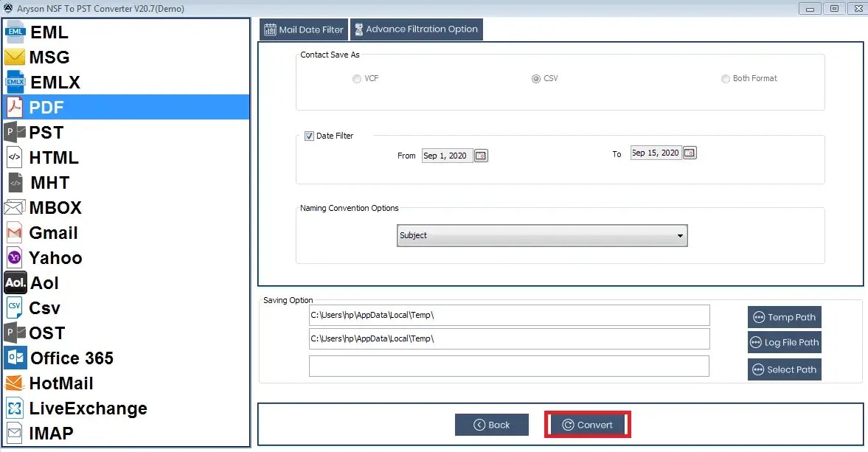Pick the MBOX envelope icon
The image size is (868, 452).
pyautogui.click(x=15, y=207)
